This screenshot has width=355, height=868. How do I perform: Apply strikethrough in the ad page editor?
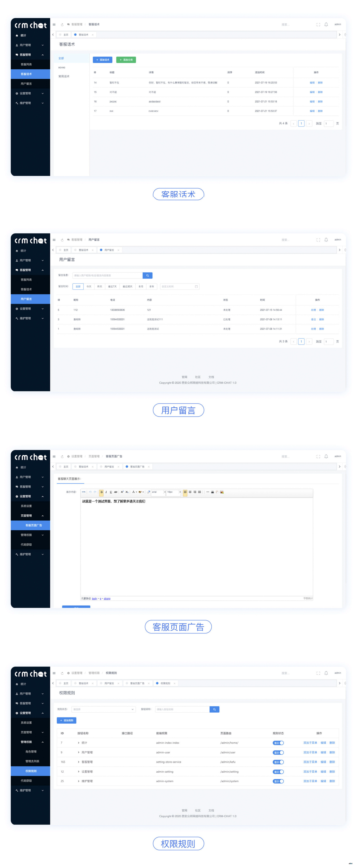(x=115, y=492)
